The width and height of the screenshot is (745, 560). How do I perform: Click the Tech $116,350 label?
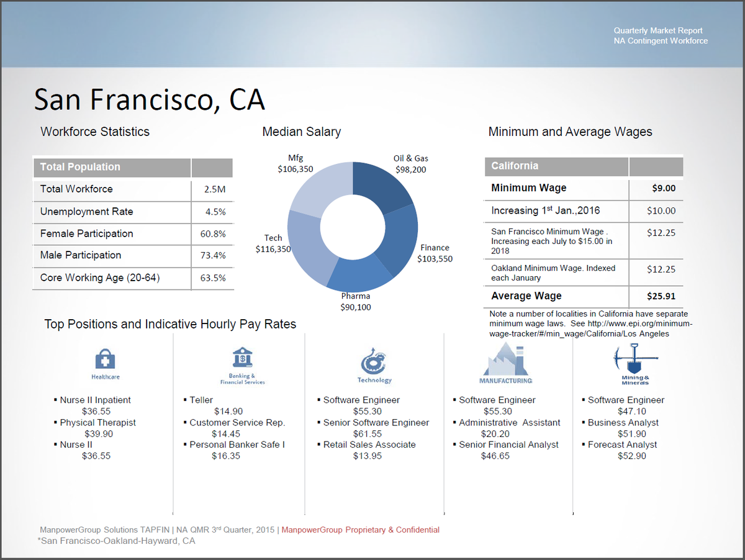point(273,243)
